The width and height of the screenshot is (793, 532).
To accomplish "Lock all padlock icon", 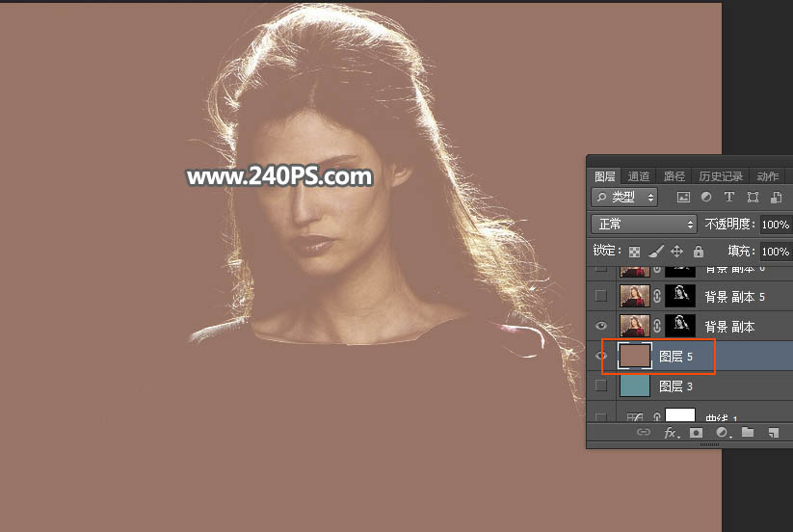I will point(699,251).
